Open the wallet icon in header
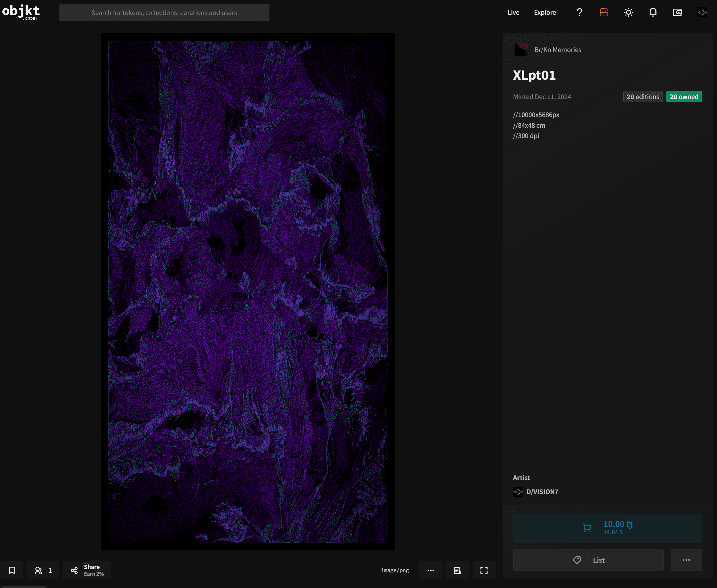Screen dimensions: 717x588 pos(677,13)
